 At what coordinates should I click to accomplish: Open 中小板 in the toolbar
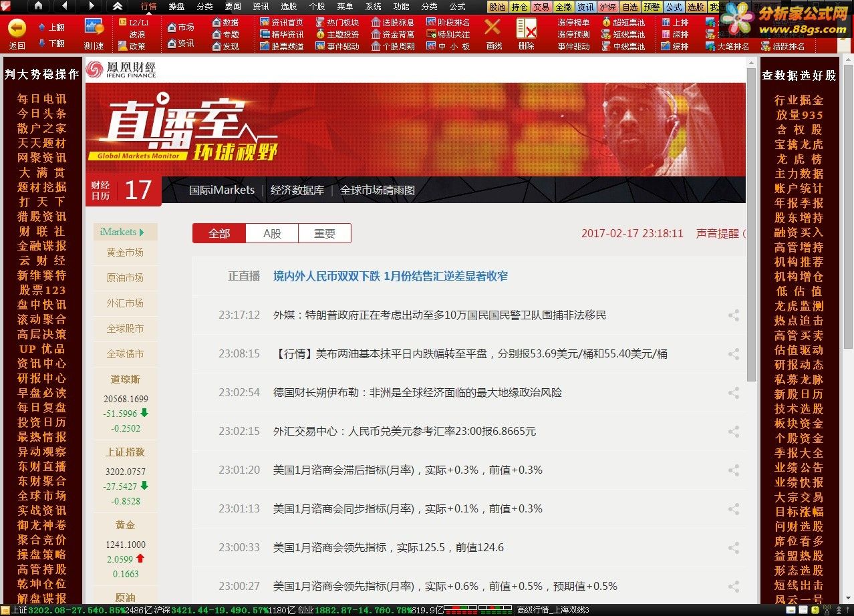coord(448,47)
